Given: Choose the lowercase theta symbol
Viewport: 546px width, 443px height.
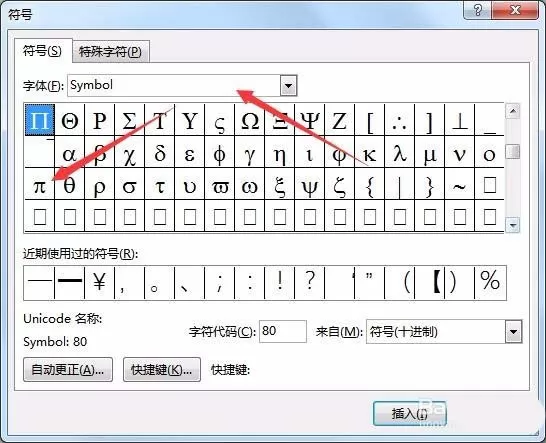Looking at the screenshot, I should (70, 184).
